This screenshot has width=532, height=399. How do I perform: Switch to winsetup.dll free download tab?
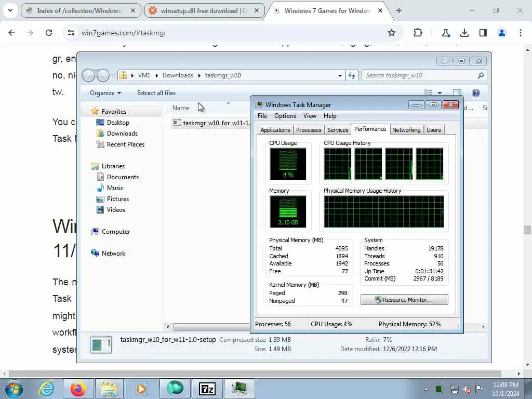click(205, 10)
